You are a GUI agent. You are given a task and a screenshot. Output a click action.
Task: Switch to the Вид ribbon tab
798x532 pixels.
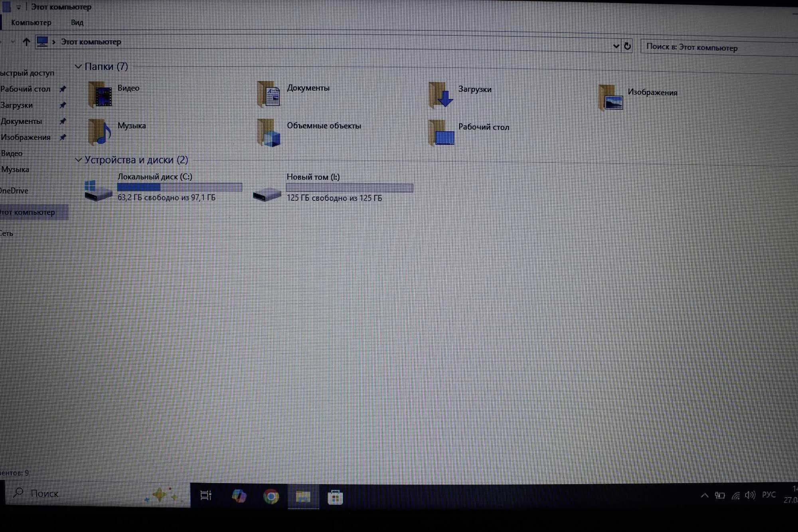click(77, 22)
